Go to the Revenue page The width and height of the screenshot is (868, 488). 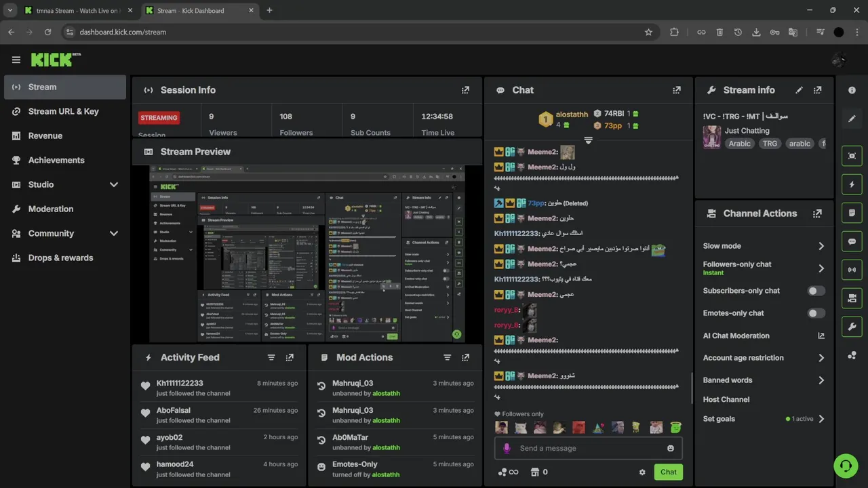click(65, 136)
